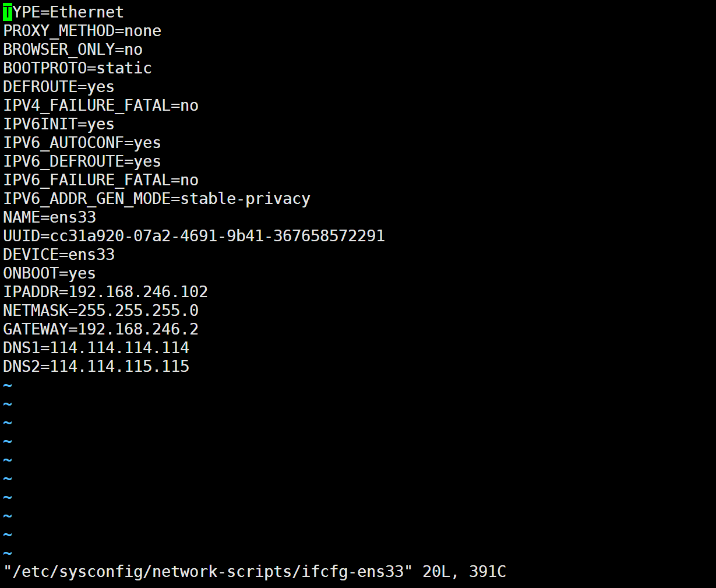Click the BROWSER_ONLY=no line
Image resolution: width=716 pixels, height=588 pixels.
click(73, 50)
